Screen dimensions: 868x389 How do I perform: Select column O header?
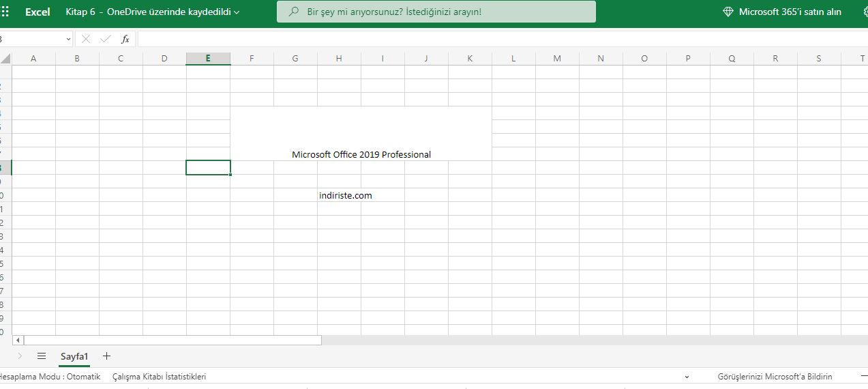point(644,59)
